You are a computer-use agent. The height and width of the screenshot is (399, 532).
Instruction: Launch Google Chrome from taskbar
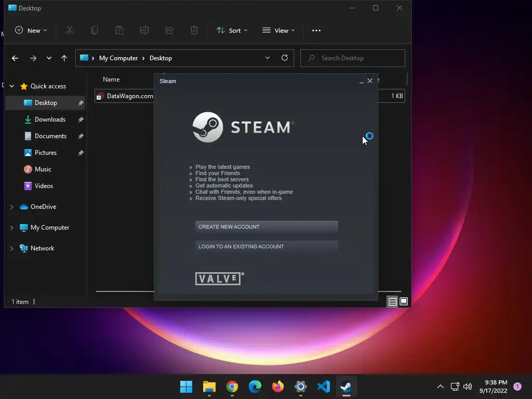click(232, 387)
